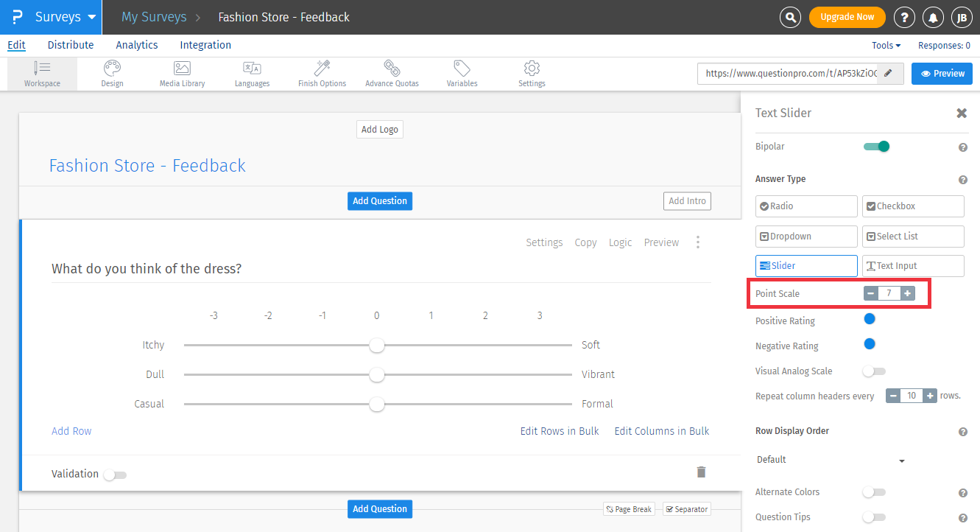Image resolution: width=980 pixels, height=532 pixels.
Task: Open the Design palette icon
Action: point(112,69)
